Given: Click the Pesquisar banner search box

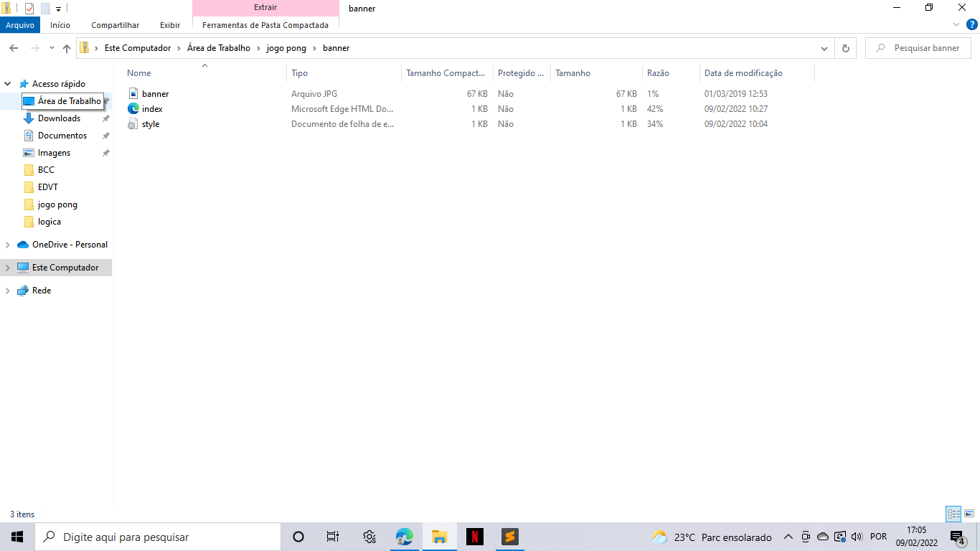Looking at the screenshot, I should 918,48.
